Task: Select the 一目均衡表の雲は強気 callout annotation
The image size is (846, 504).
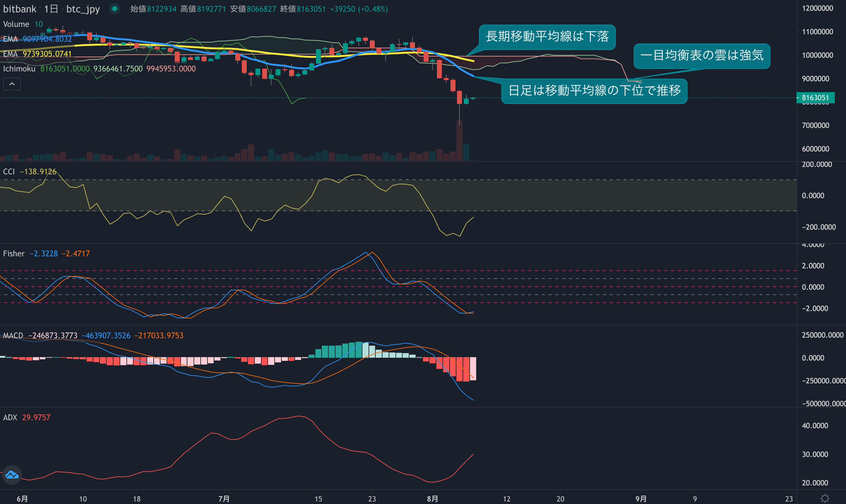Action: pyautogui.click(x=702, y=55)
